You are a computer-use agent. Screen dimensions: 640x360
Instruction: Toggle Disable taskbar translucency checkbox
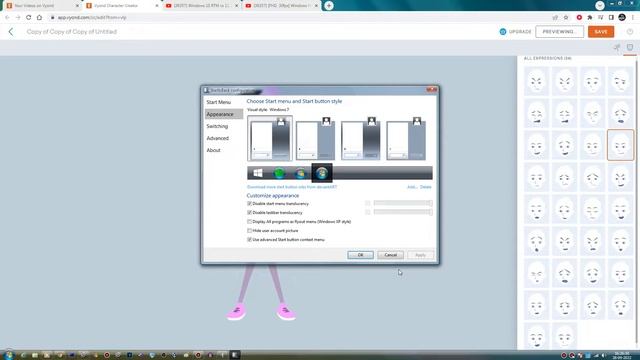click(249, 212)
